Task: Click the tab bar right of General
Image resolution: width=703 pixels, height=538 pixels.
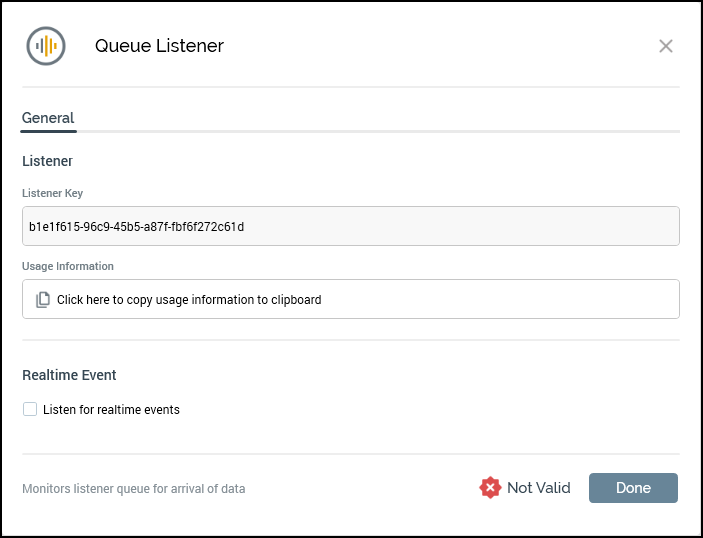Action: pos(380,120)
